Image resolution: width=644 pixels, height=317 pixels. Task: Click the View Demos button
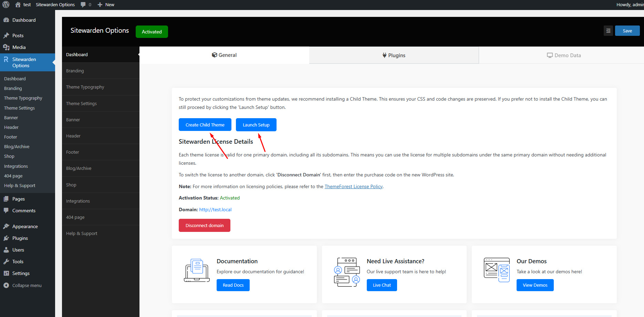pos(535,285)
